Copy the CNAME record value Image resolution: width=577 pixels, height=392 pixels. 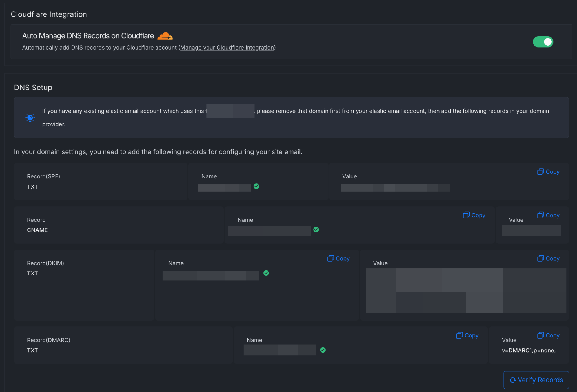pyautogui.click(x=548, y=215)
